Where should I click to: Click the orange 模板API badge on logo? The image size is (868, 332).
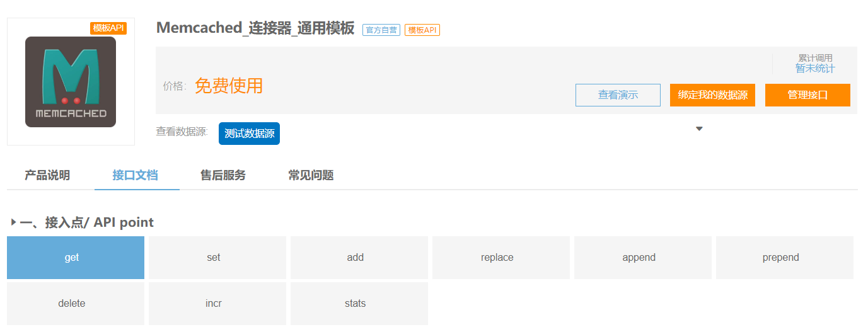(108, 28)
